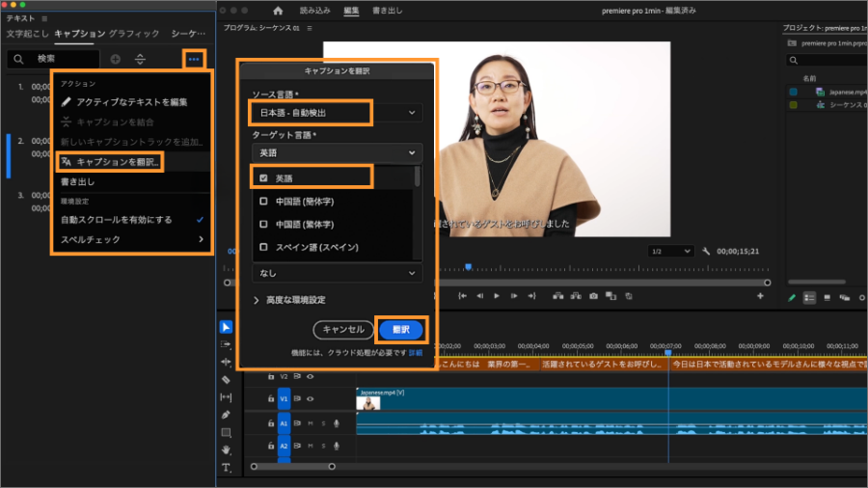
Task: Open the 書き出し workspace tab in top bar
Action: click(387, 11)
